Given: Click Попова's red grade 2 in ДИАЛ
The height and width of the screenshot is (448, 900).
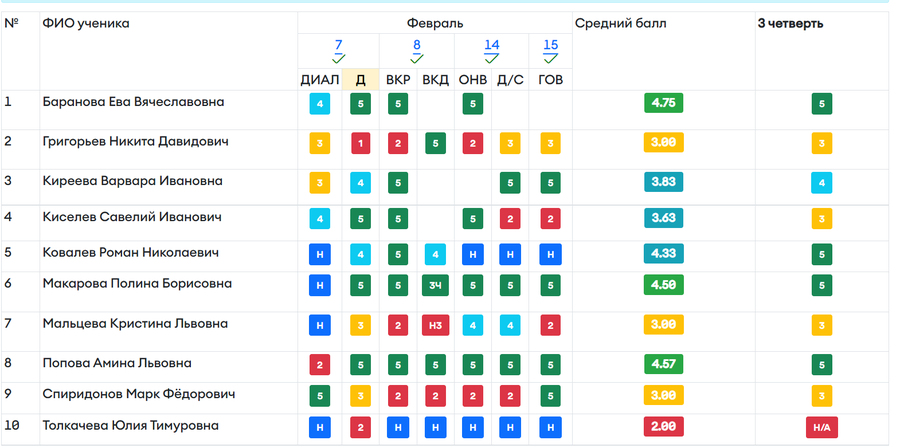Looking at the screenshot, I should pyautogui.click(x=320, y=365).
